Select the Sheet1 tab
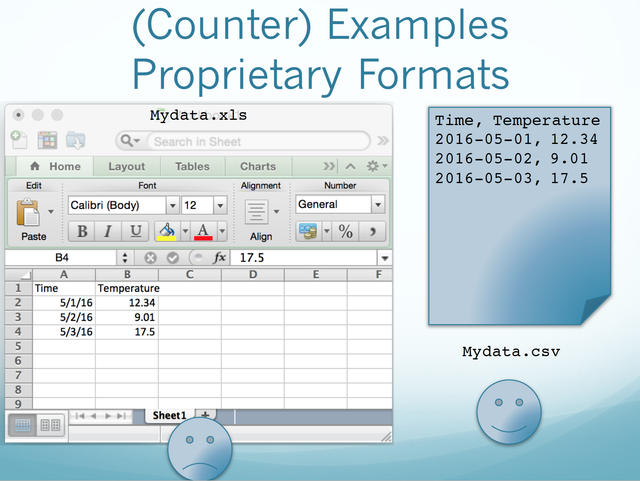This screenshot has height=481, width=640. (x=169, y=415)
